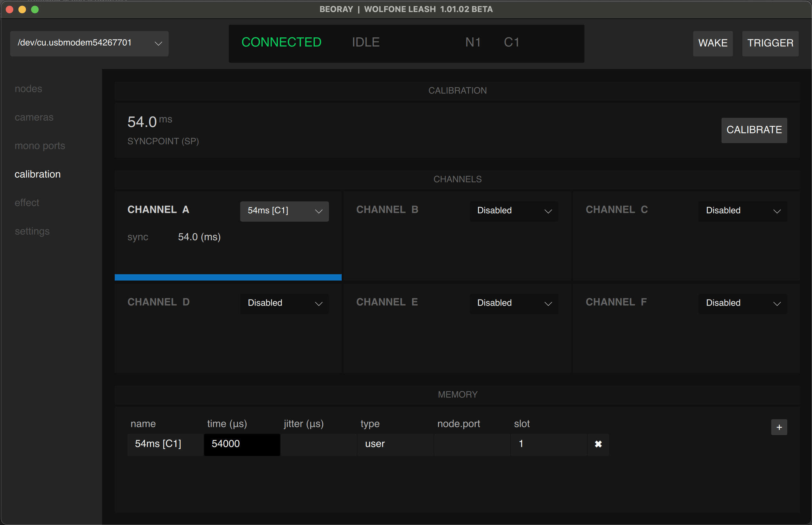The width and height of the screenshot is (812, 525).
Task: Open the effect section
Action: tap(27, 203)
